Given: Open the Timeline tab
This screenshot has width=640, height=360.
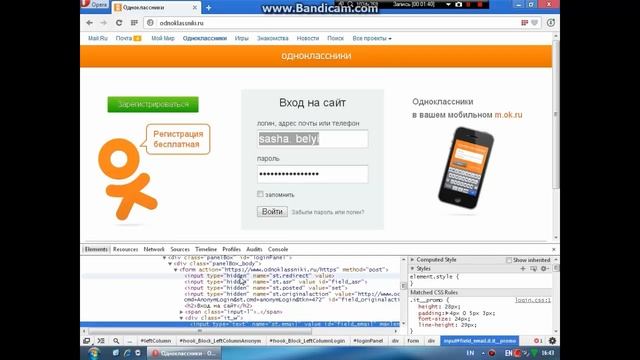Looking at the screenshot, I should point(206,249).
